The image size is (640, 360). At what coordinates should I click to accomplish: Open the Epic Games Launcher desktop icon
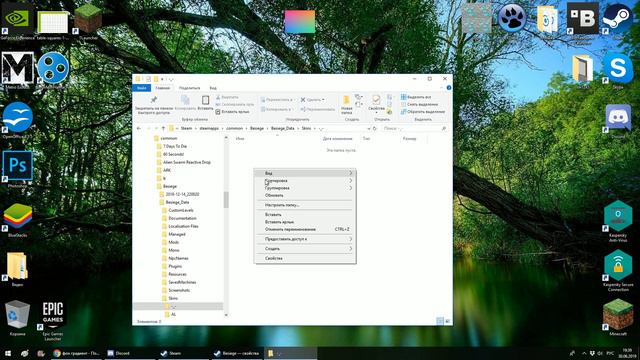[x=53, y=320]
